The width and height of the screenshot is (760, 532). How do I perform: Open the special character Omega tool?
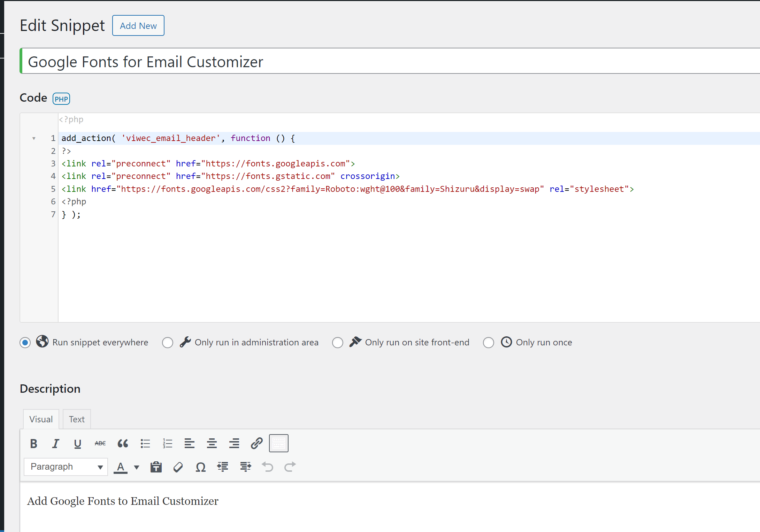coord(200,467)
